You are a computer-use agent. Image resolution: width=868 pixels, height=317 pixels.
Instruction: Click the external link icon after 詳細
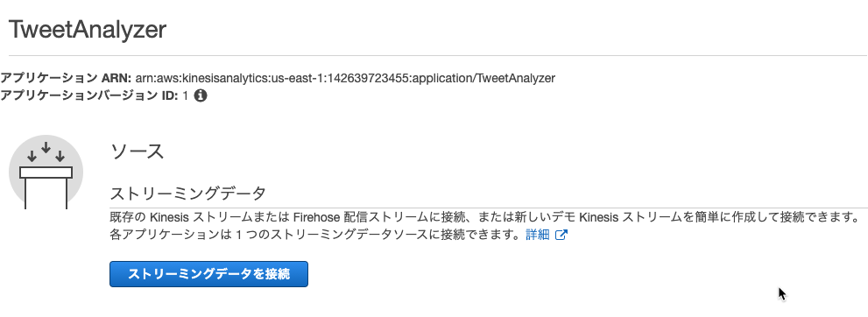coord(561,235)
